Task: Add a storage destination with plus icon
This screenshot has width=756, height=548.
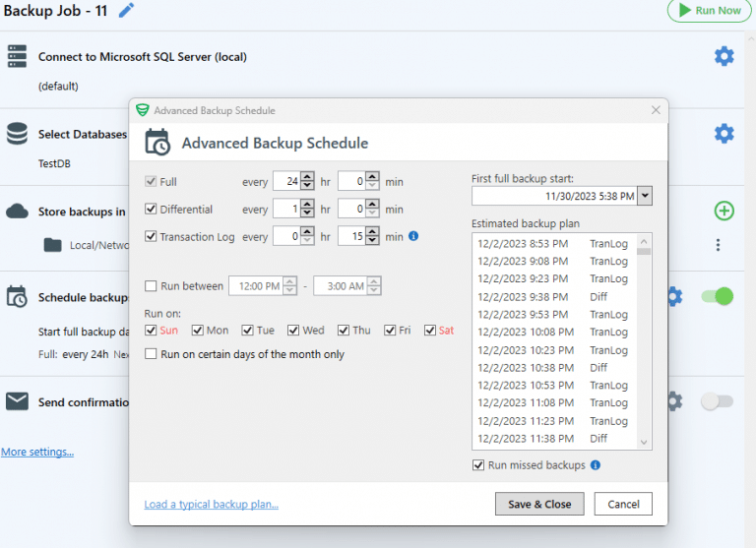Action: [724, 211]
